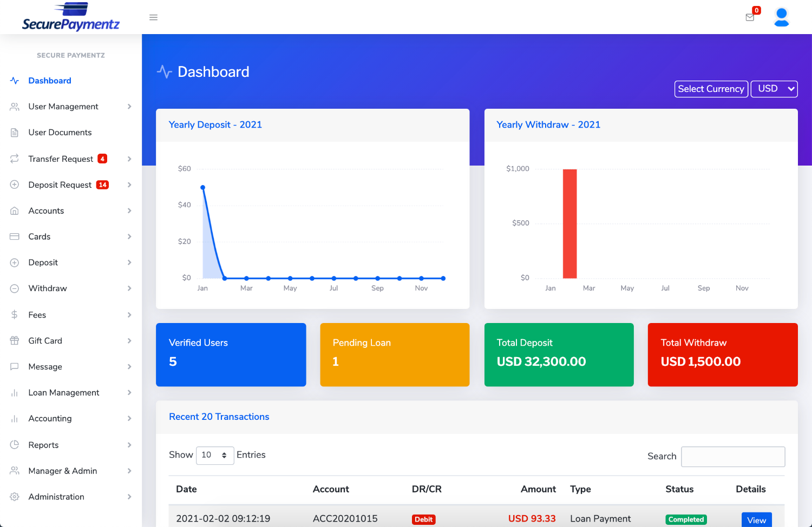Open the Manager & Admin menu
Screen dimensions: 812x527
pos(63,470)
